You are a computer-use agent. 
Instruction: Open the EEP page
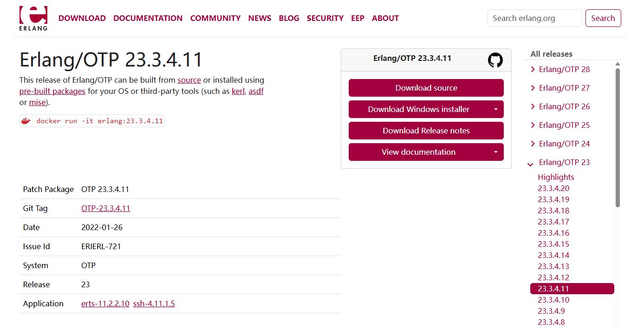pos(358,18)
